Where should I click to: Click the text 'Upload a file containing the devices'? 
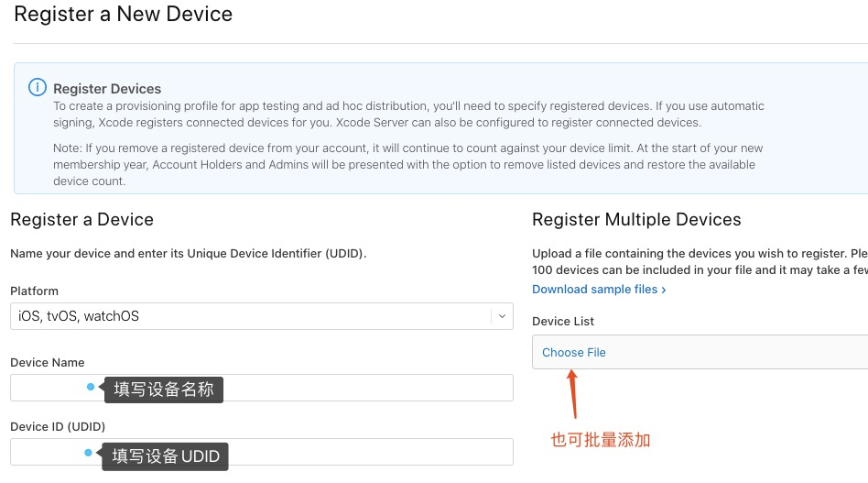coord(700,261)
